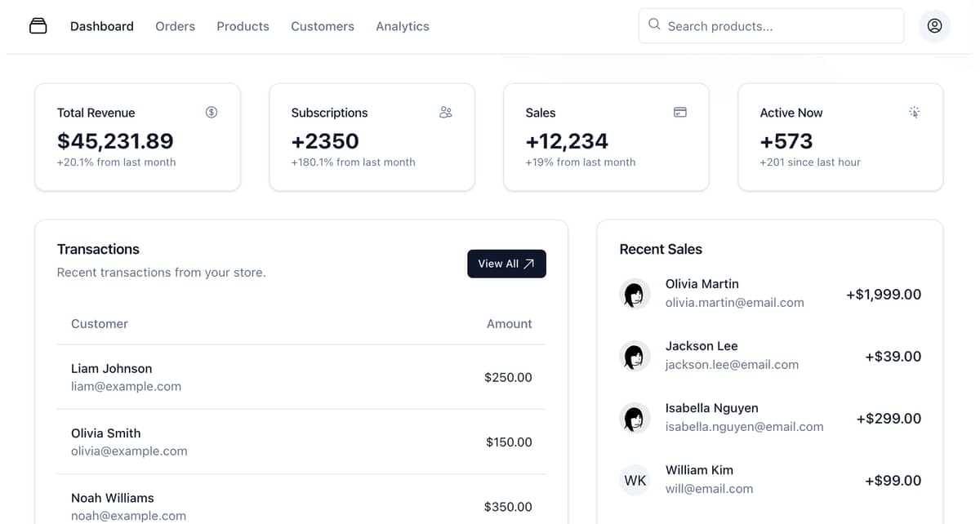Click the users icon on Subscriptions card
The width and height of the screenshot is (980, 524).
[446, 112]
